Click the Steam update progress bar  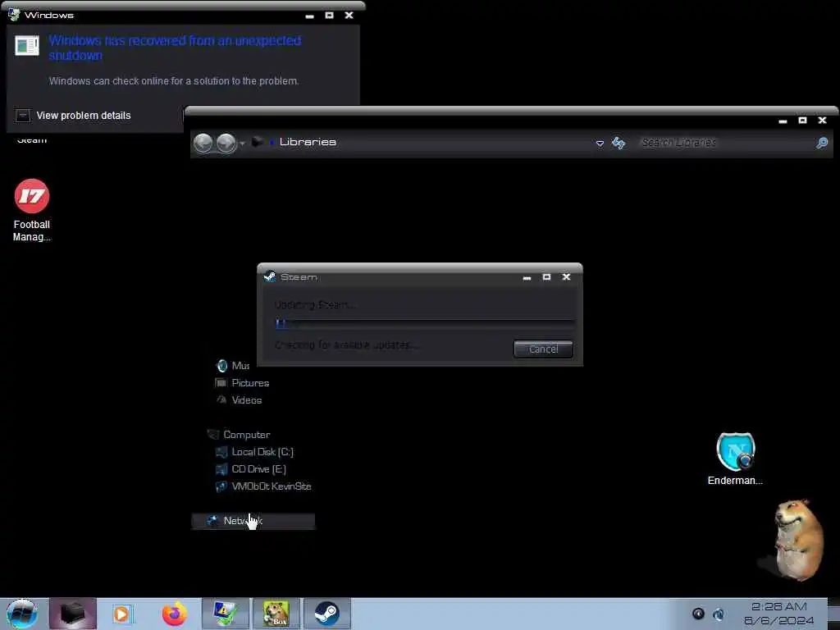coord(425,323)
